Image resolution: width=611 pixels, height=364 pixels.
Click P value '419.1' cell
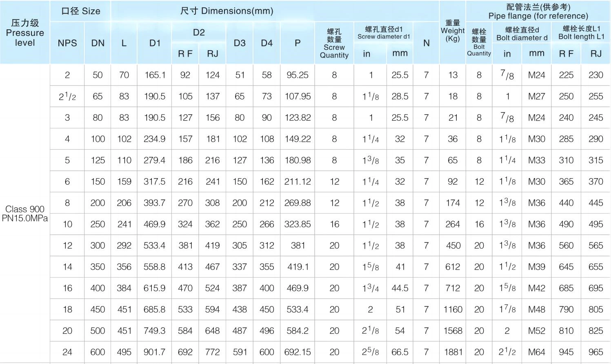[x=298, y=267]
